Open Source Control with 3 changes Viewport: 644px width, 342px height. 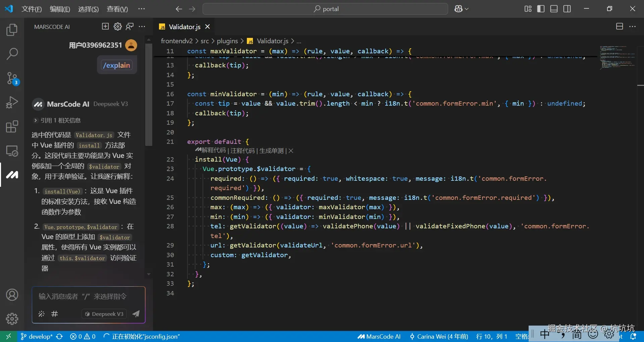click(x=12, y=78)
